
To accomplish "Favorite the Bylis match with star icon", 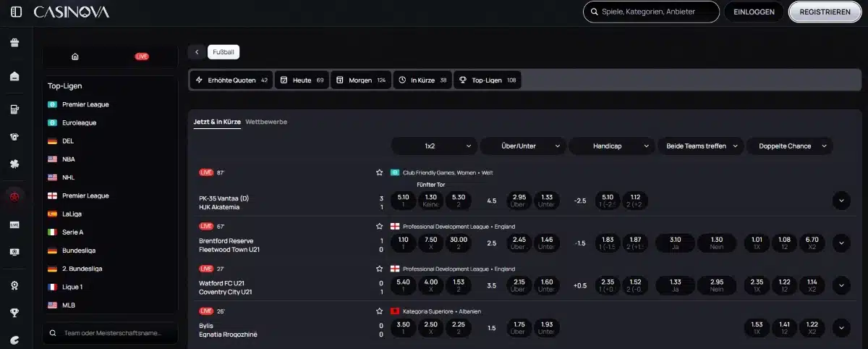I will pyautogui.click(x=379, y=311).
